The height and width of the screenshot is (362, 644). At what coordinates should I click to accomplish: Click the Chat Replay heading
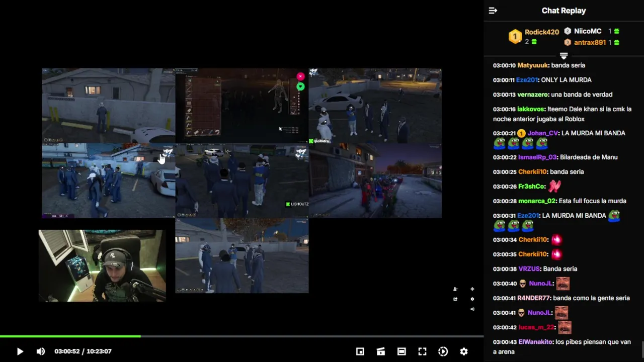[563, 11]
